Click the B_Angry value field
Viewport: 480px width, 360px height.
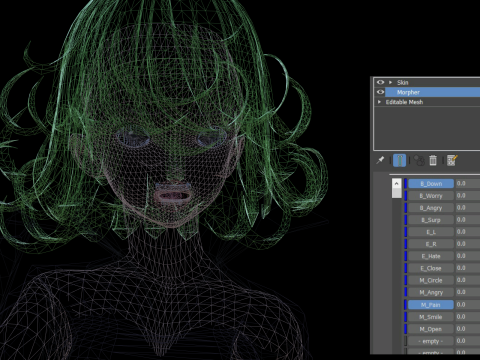tap(468, 208)
